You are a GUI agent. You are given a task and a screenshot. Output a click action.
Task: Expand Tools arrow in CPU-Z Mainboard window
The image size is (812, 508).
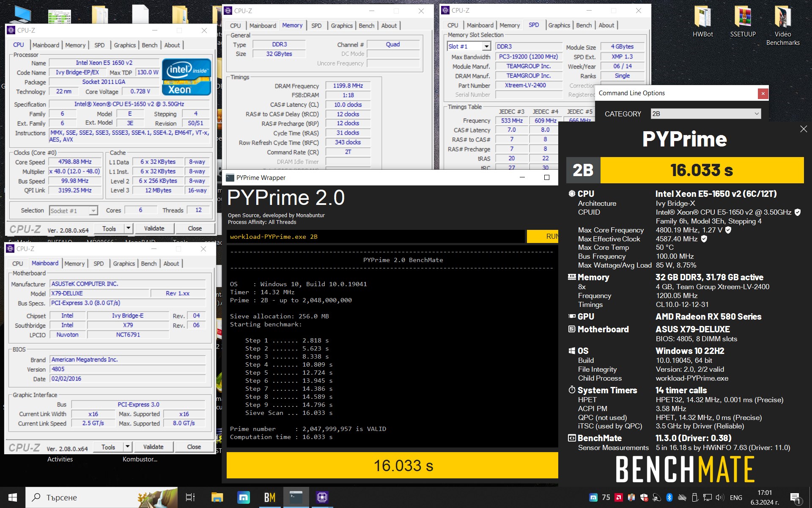pyautogui.click(x=128, y=447)
